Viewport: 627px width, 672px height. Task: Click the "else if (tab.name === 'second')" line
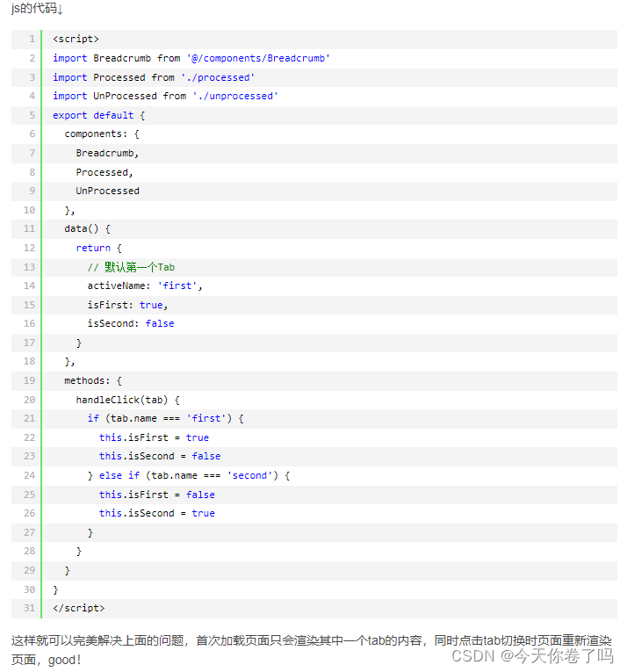[189, 475]
